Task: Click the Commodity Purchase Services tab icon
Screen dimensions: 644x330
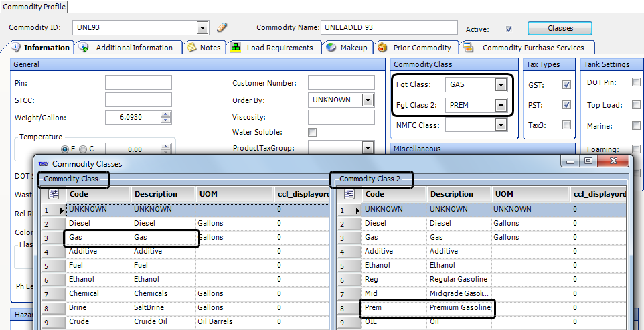Action: coord(469,48)
